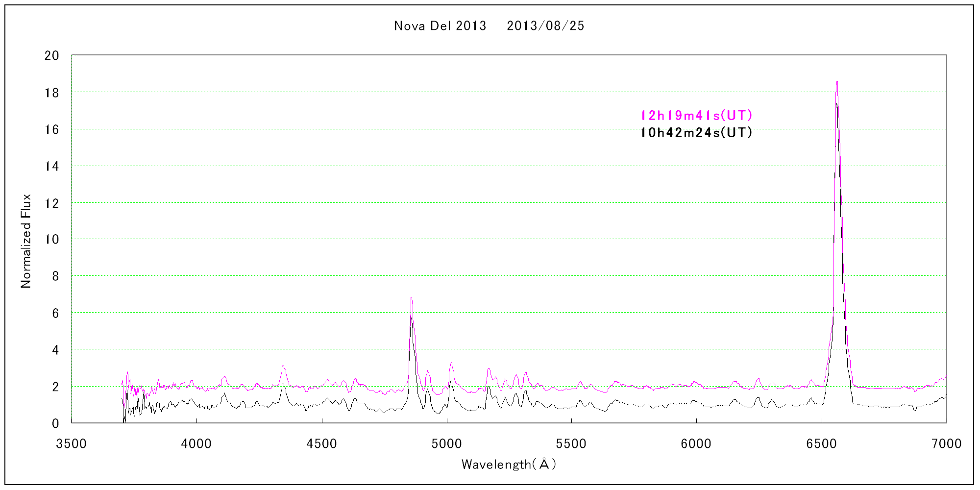The image size is (980, 490).
Task: Click the y-axis tick label 20
Action: (51, 56)
